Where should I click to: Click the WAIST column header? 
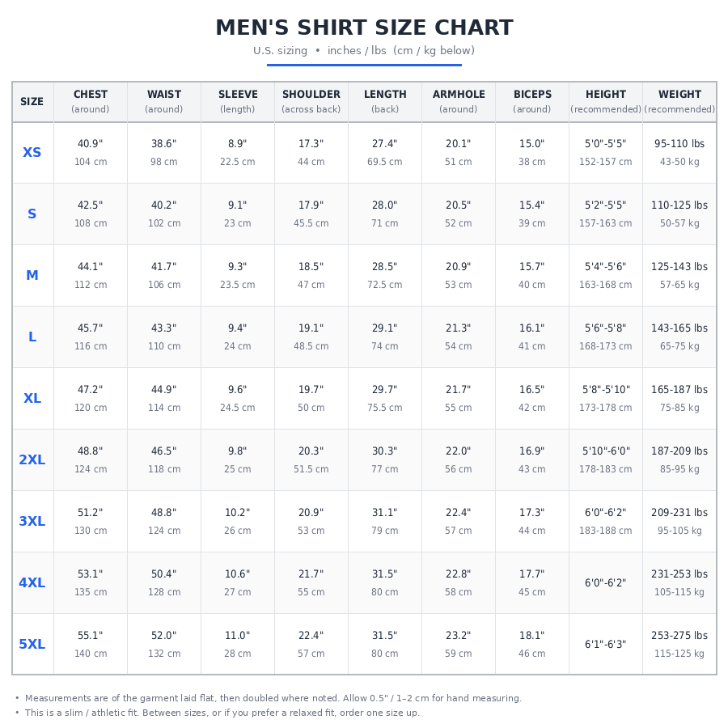pyautogui.click(x=164, y=102)
